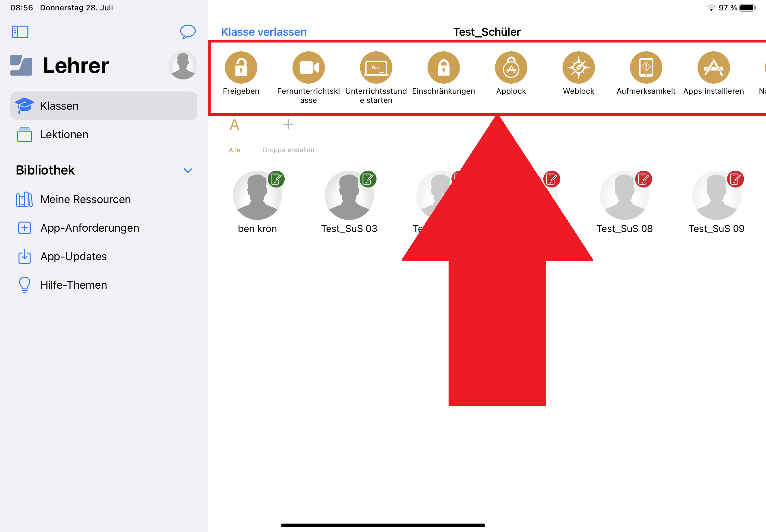The image size is (766, 532).
Task: Open Lektionen in the sidebar
Action: tap(104, 134)
